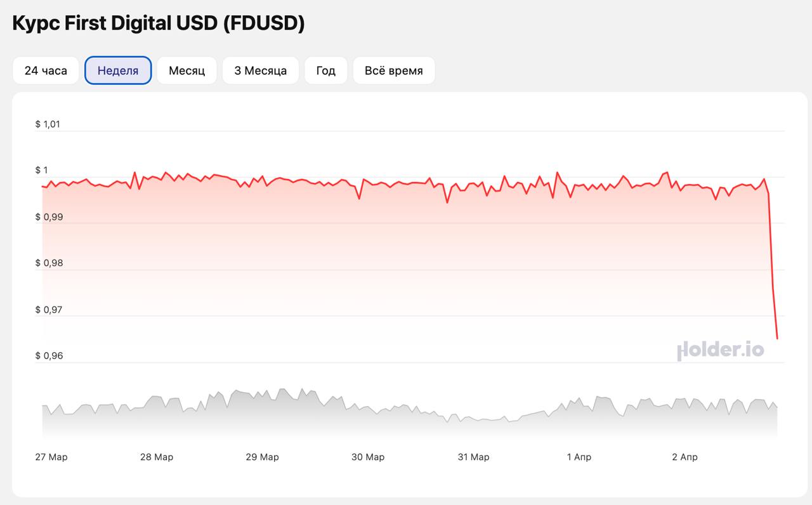Switch chart to "Месяц" range
The height and width of the screenshot is (505, 812).
click(x=187, y=70)
